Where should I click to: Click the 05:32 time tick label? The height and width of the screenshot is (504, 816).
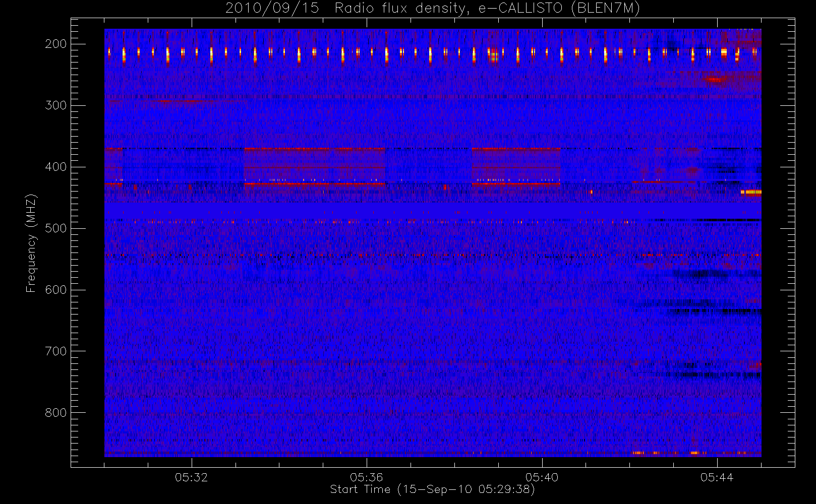click(192, 477)
